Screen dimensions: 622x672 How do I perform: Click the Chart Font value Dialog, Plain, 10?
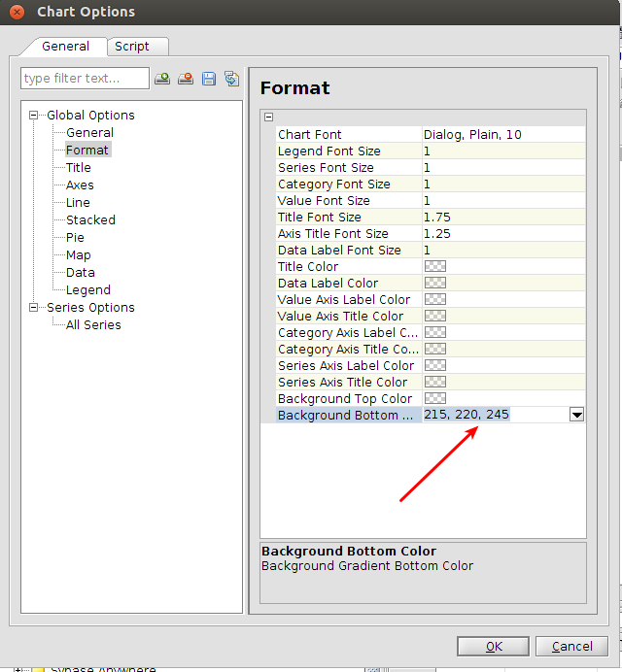(x=503, y=135)
